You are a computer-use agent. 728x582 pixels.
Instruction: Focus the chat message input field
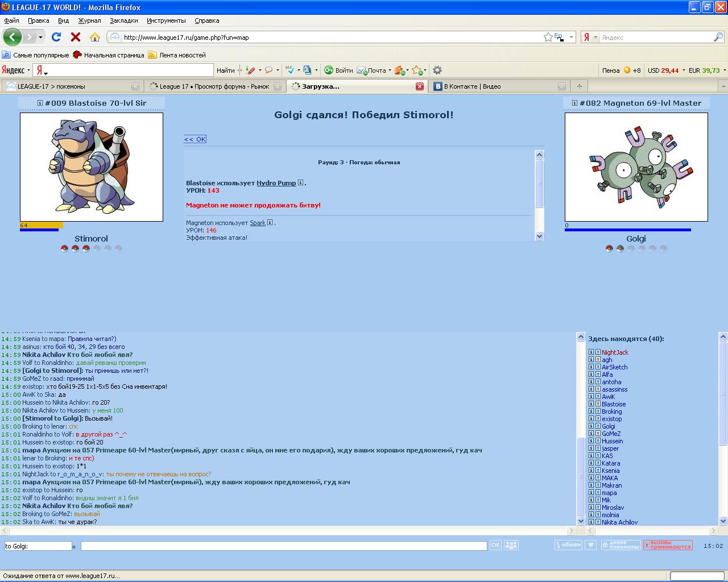284,546
